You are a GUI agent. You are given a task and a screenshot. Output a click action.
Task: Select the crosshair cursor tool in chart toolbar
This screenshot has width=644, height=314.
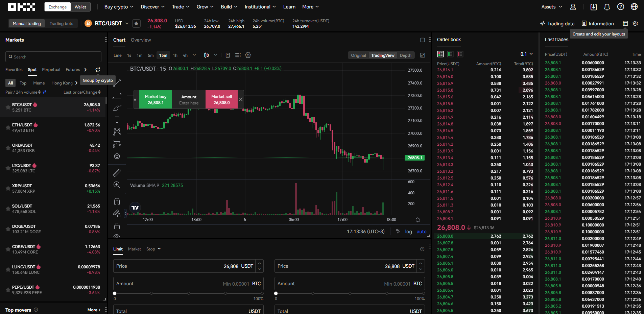[x=117, y=71]
